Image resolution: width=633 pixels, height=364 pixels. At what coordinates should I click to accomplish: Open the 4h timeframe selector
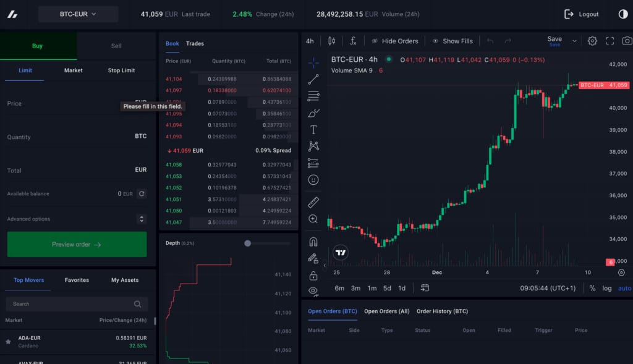310,41
